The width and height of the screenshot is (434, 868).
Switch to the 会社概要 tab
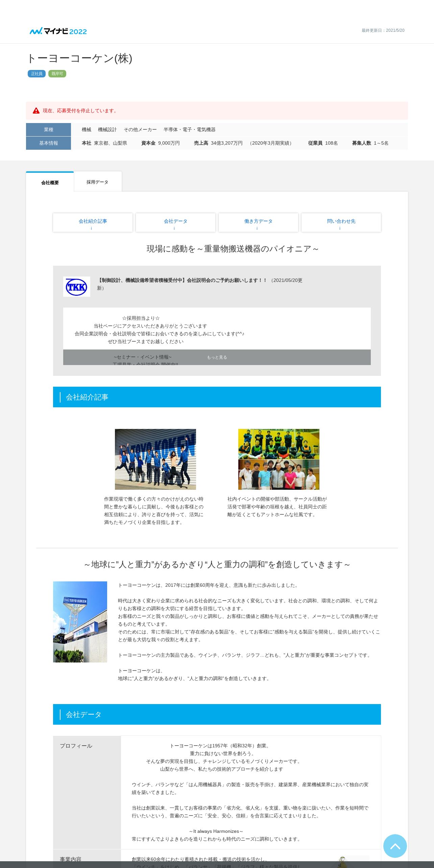pos(50,182)
